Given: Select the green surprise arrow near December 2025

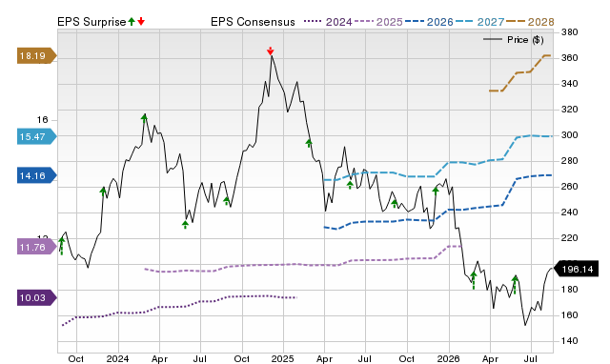Looking at the screenshot, I should 436,191.
